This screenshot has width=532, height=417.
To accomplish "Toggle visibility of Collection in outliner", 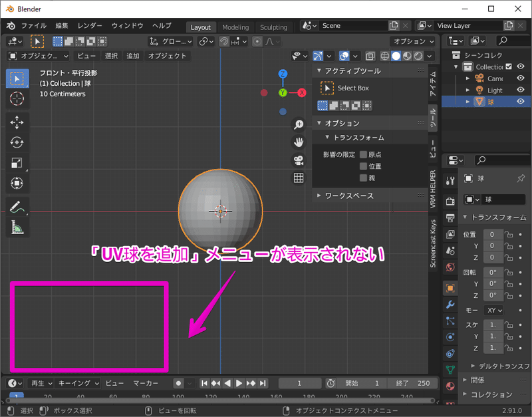I will [521, 67].
